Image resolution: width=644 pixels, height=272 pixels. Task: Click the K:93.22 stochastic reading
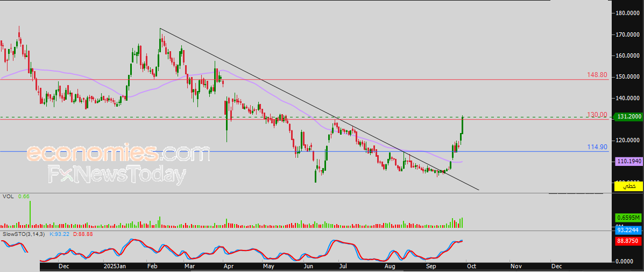pos(60,234)
